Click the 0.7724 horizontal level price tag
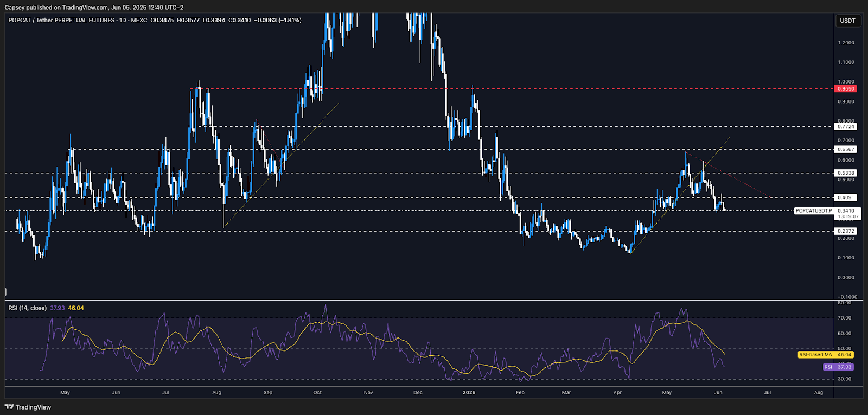Viewport: 868px width, 415px height. click(846, 126)
